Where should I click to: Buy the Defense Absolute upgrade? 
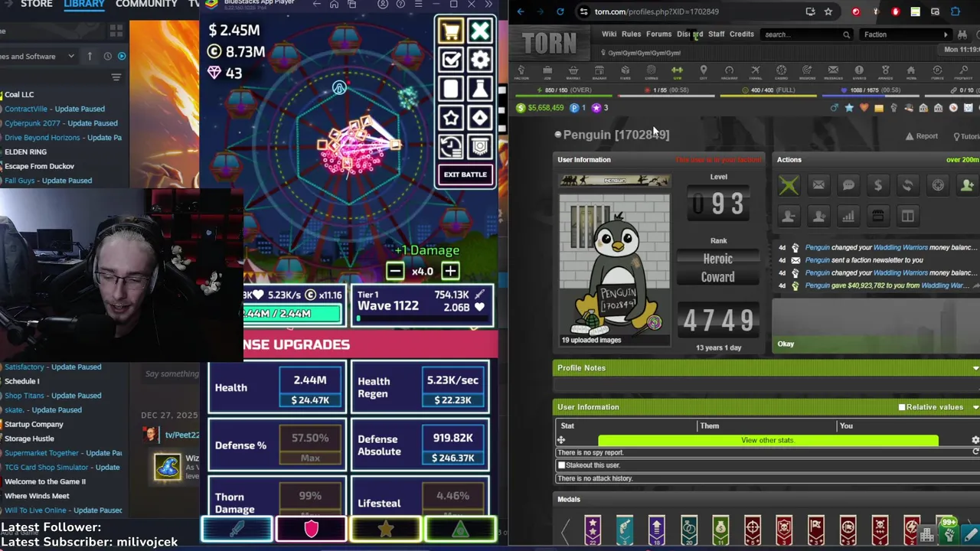(452, 458)
